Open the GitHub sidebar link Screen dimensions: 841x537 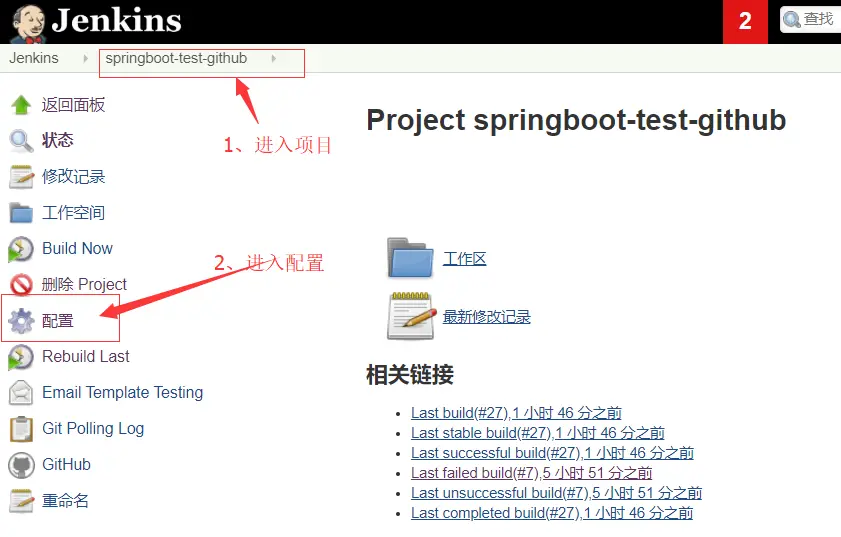pos(67,465)
